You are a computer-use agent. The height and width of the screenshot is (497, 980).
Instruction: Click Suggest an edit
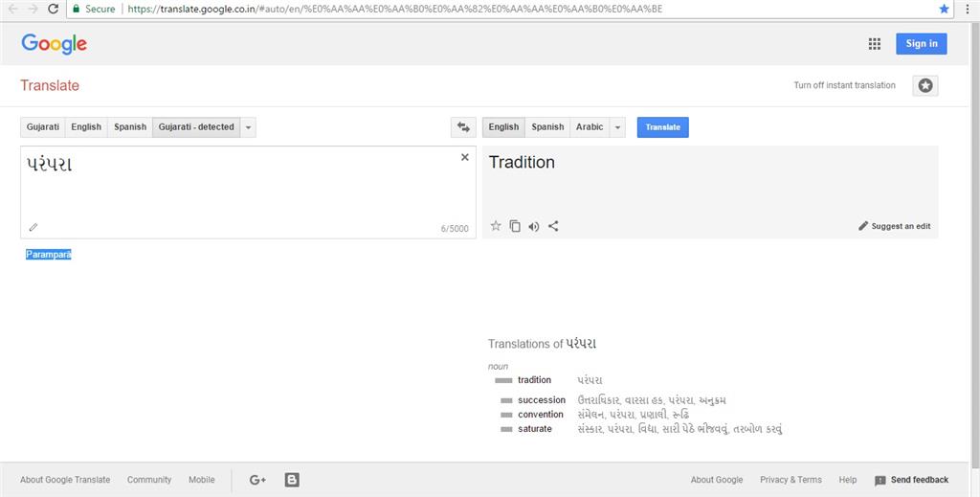coord(895,226)
